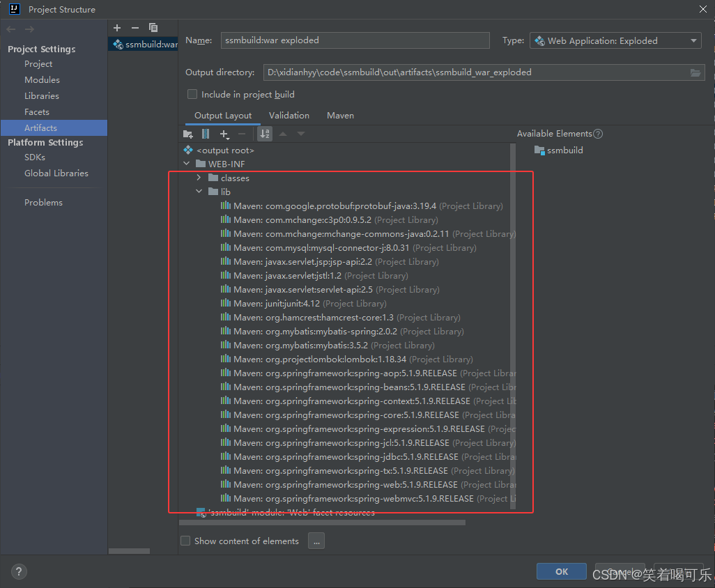Switch to Validation tab
This screenshot has width=715, height=588.
coord(289,116)
